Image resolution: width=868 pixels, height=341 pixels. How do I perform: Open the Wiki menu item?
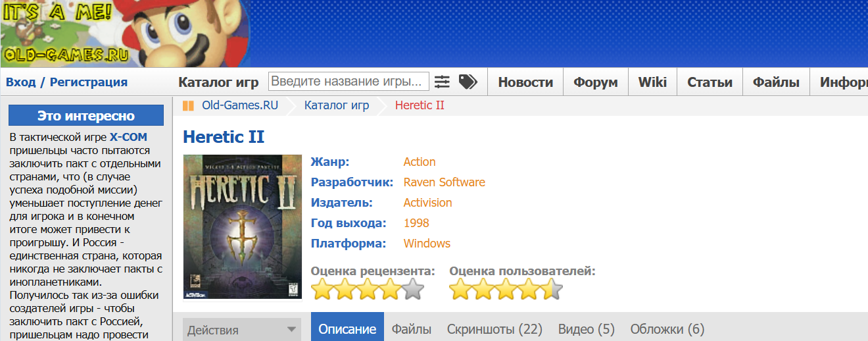[x=652, y=82]
